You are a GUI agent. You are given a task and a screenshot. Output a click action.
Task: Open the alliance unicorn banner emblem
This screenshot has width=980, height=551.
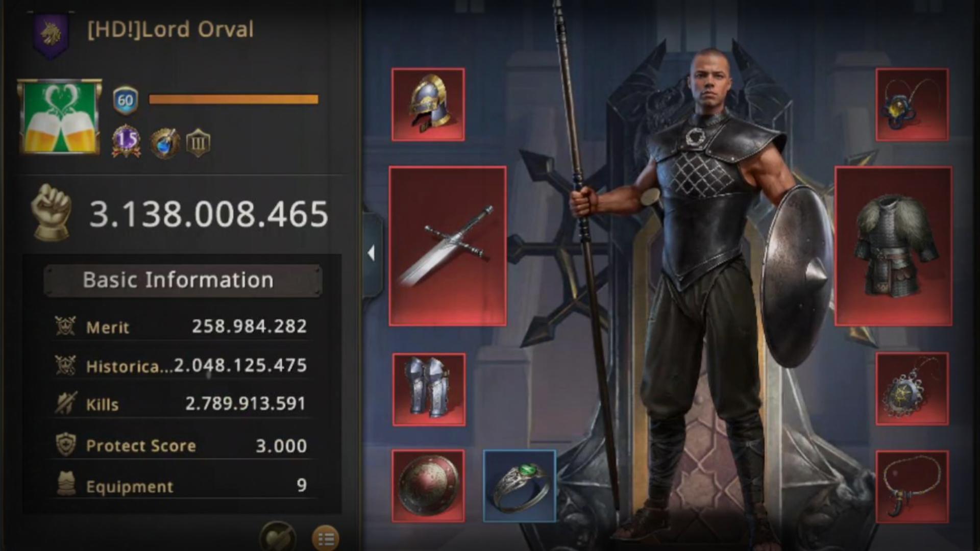click(51, 35)
